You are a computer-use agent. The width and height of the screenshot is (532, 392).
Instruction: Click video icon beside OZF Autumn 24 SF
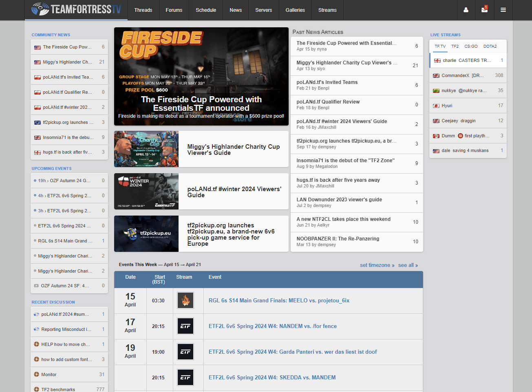36,286
